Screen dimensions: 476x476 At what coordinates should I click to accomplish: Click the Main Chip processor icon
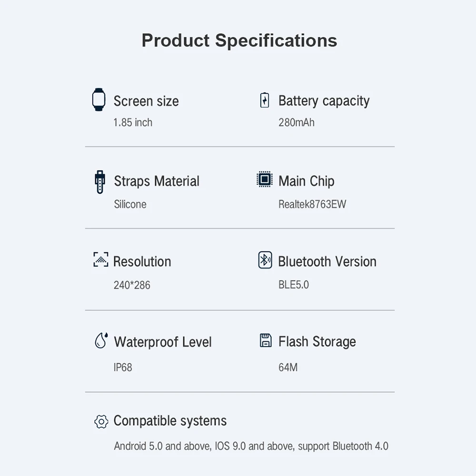pyautogui.click(x=265, y=179)
